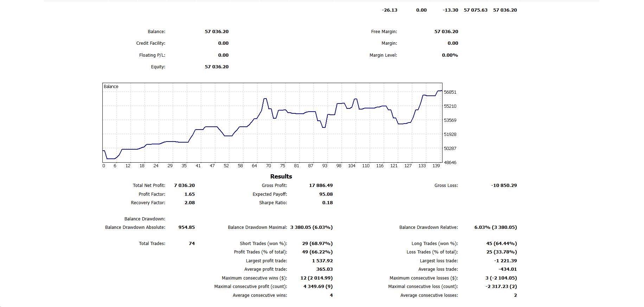Click the Long Trades won percentage value
644x307 pixels.
501,244
